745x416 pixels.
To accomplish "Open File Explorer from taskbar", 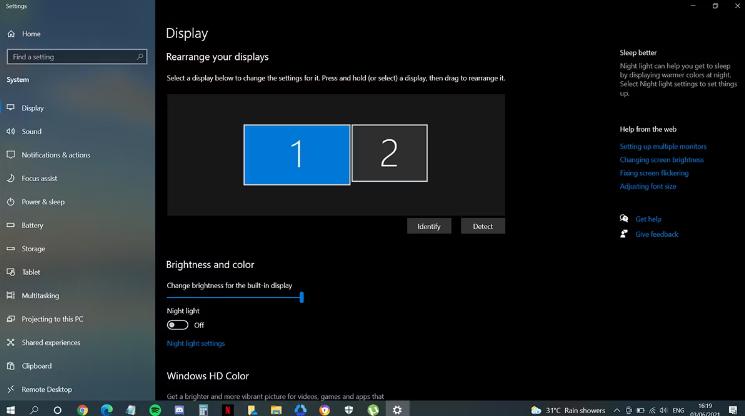I will (x=276, y=410).
